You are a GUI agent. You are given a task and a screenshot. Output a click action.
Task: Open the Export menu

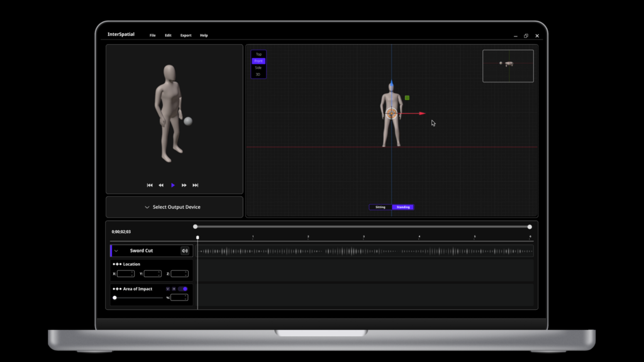pos(186,35)
